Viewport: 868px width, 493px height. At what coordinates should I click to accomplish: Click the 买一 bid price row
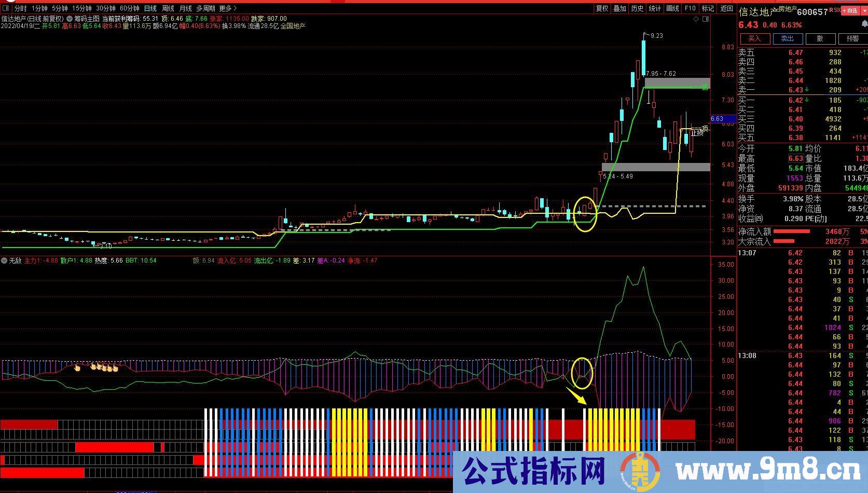pos(803,100)
